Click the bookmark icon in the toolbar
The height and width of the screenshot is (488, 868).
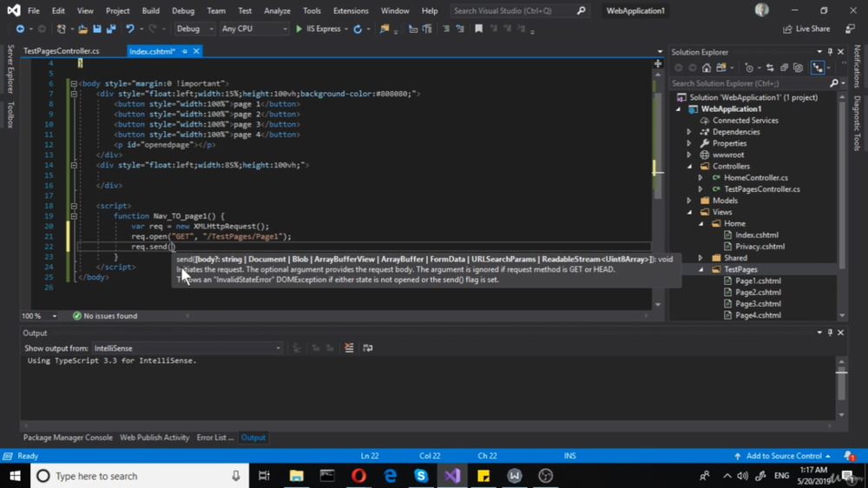pyautogui.click(x=478, y=29)
